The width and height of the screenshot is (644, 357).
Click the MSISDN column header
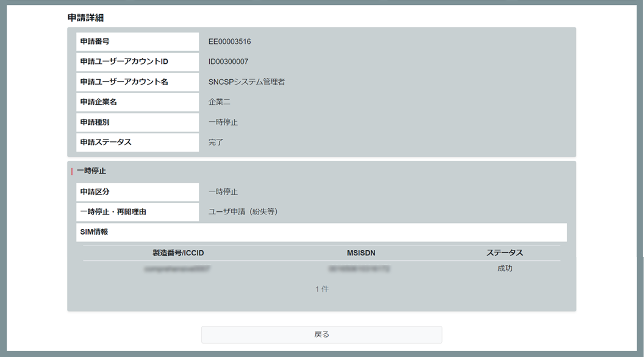[361, 253]
